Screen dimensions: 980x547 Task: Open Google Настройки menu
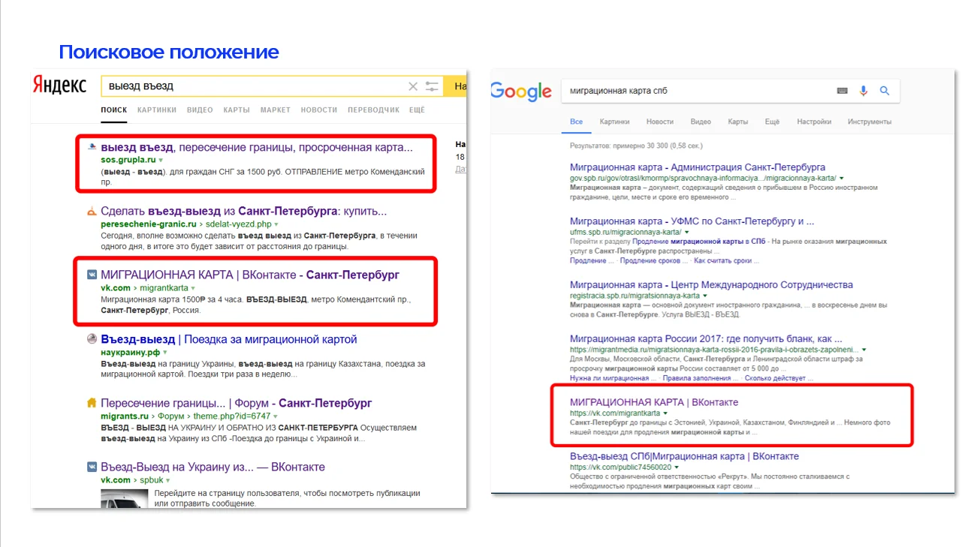click(x=814, y=122)
